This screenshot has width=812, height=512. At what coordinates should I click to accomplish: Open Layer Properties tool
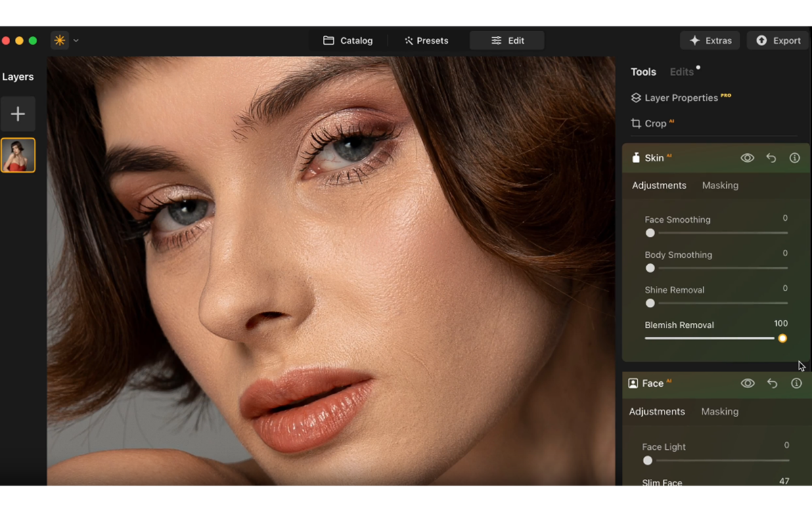pyautogui.click(x=681, y=98)
